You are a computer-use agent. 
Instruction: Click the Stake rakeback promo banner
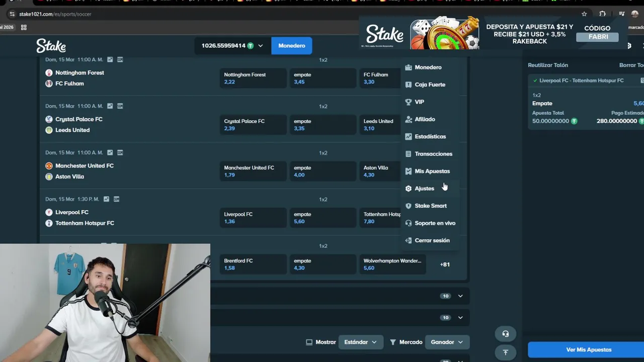494,34
